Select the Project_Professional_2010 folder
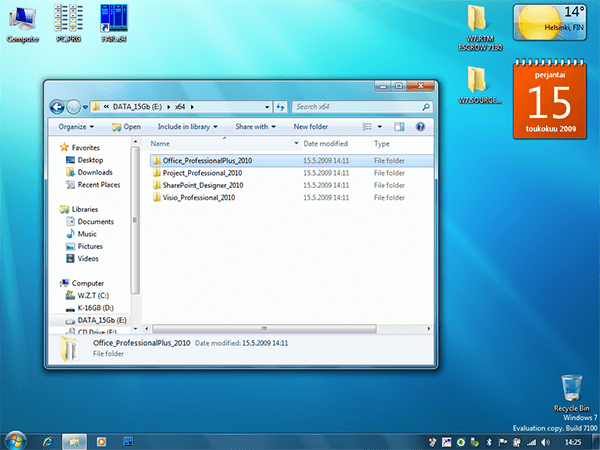Image resolution: width=600 pixels, height=450 pixels. point(292,173)
